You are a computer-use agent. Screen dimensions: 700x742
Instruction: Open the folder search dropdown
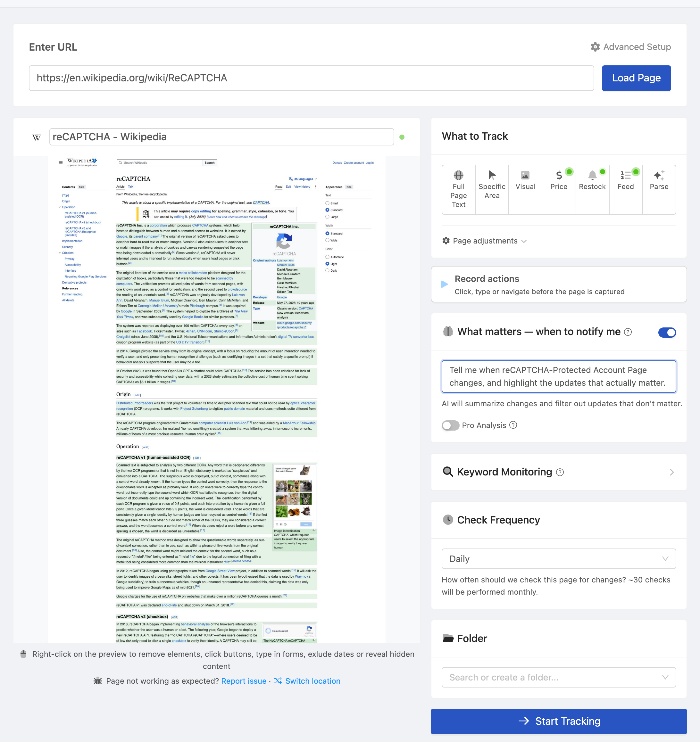coord(559,677)
